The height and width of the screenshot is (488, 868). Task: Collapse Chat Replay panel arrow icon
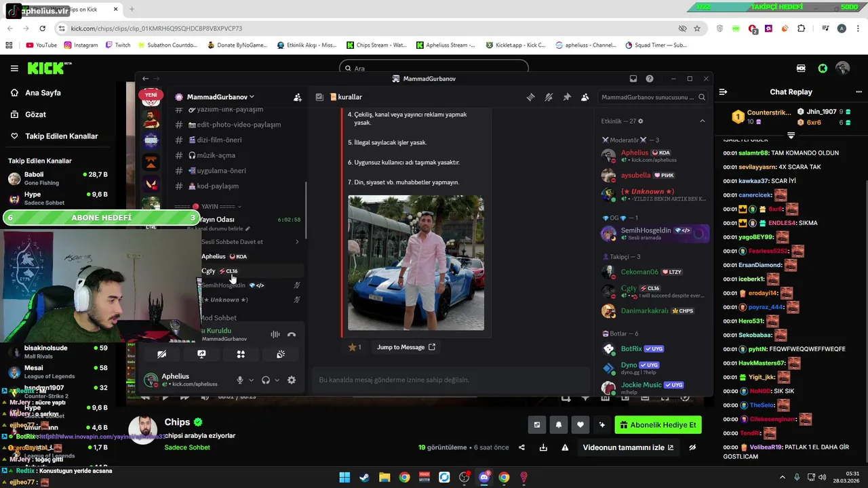(723, 92)
